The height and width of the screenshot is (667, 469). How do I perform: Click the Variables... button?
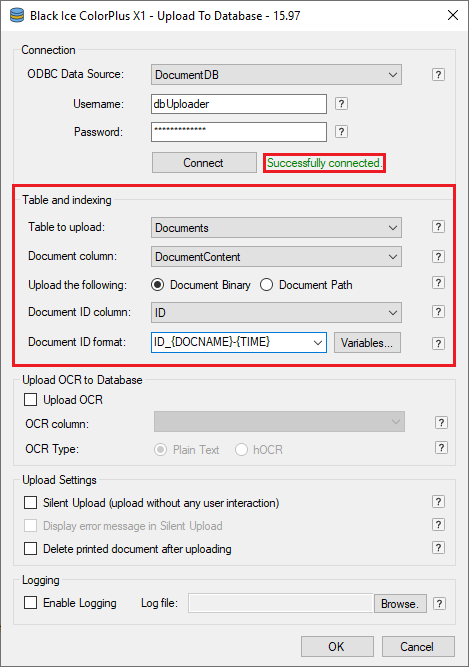coord(367,342)
